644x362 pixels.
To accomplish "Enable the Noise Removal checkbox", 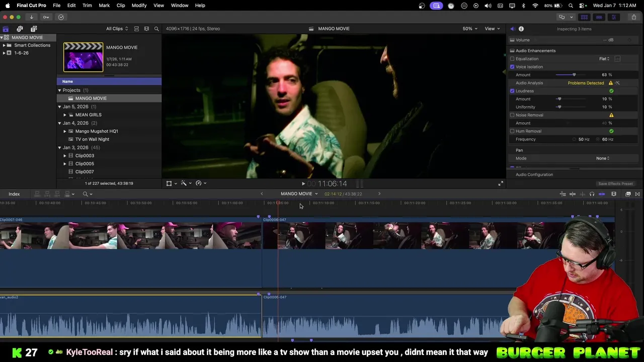I will [512, 115].
